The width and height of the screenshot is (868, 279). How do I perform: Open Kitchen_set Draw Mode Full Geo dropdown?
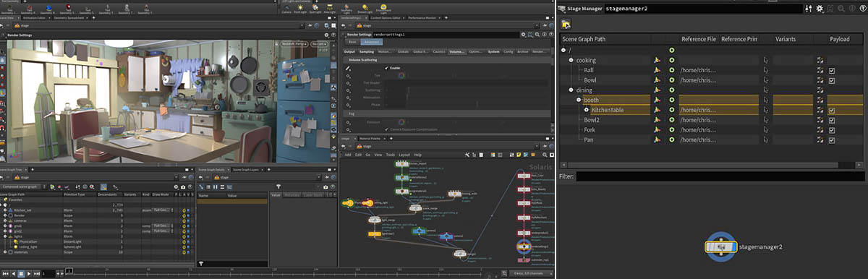[163, 210]
